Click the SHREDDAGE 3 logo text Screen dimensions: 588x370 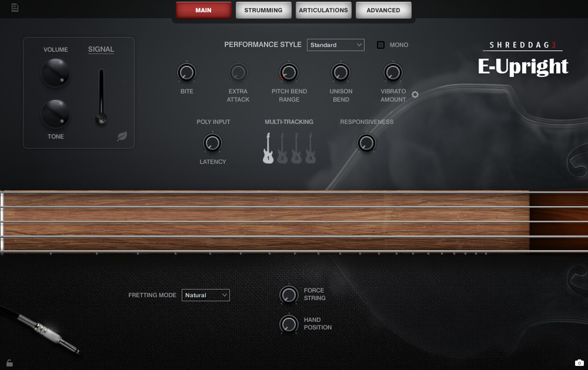click(523, 45)
